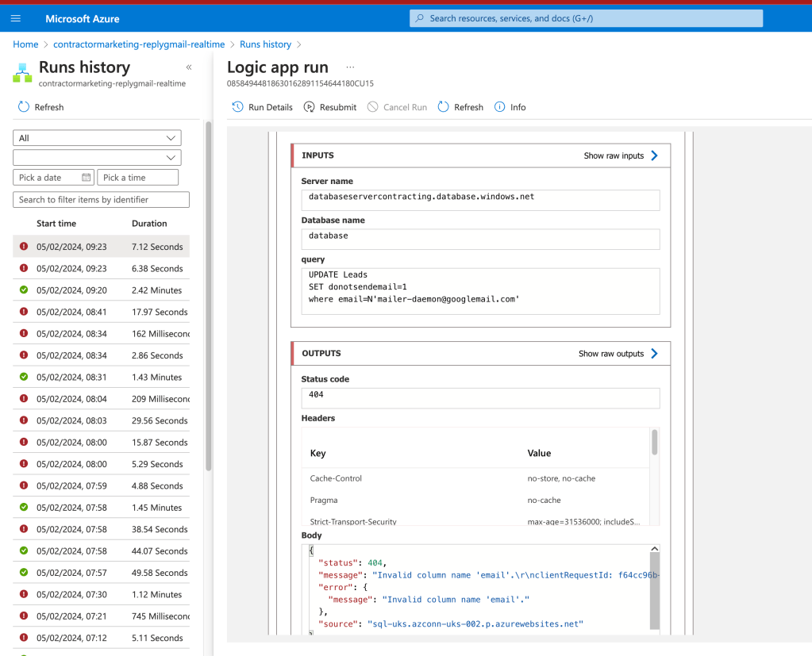Select the run lasting 1.45 Minutes
The image size is (812, 656).
pos(101,508)
